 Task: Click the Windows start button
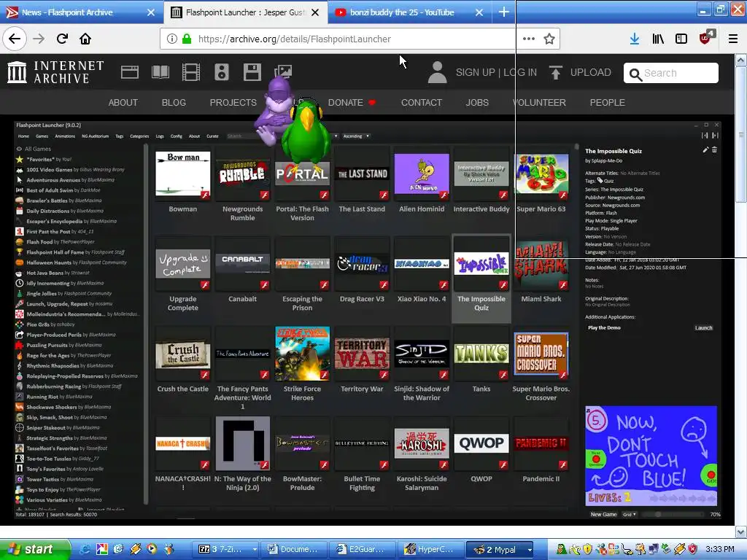[x=35, y=550]
